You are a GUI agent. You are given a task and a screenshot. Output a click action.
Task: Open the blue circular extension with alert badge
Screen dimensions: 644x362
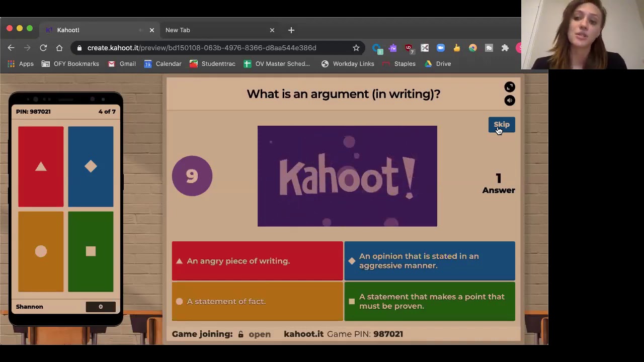coord(377,48)
